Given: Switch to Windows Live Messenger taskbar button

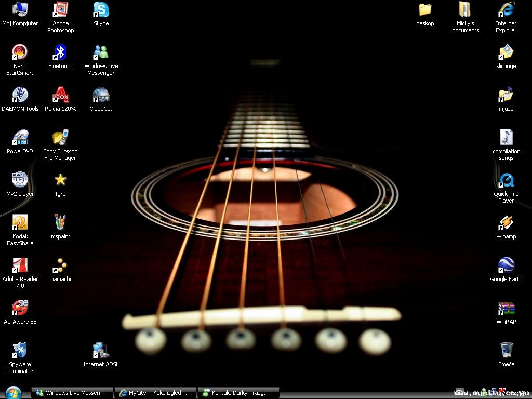Looking at the screenshot, I should [x=72, y=393].
